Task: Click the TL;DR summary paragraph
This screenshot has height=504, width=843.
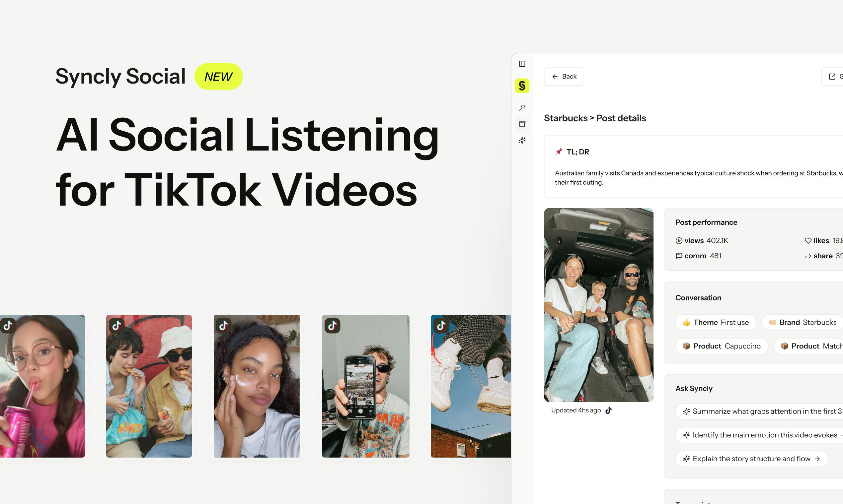Action: [699, 178]
